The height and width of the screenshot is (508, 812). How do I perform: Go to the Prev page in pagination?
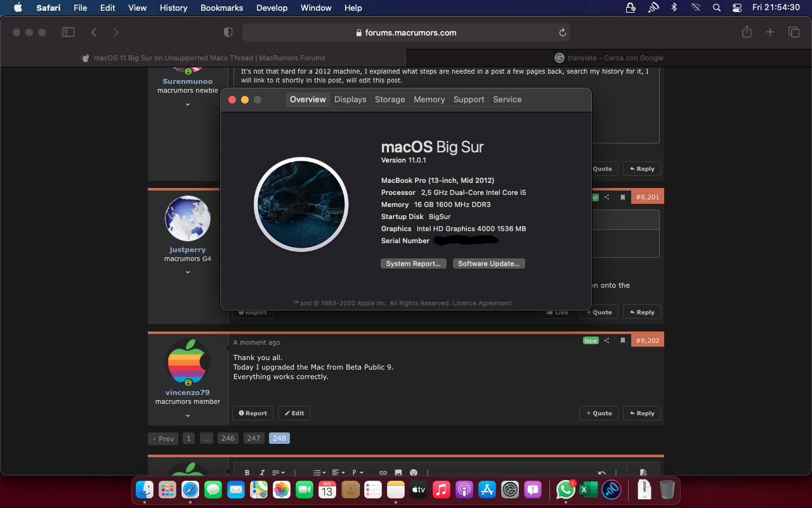(x=163, y=439)
